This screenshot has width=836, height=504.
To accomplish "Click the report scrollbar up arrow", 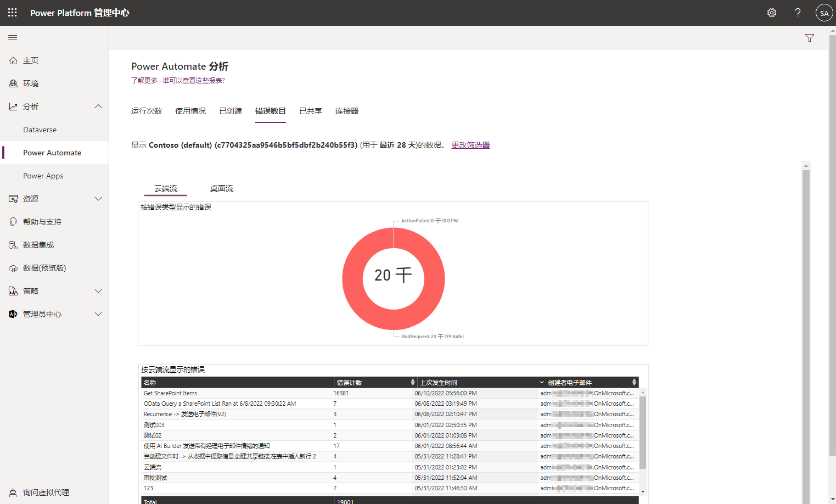I will (806, 165).
